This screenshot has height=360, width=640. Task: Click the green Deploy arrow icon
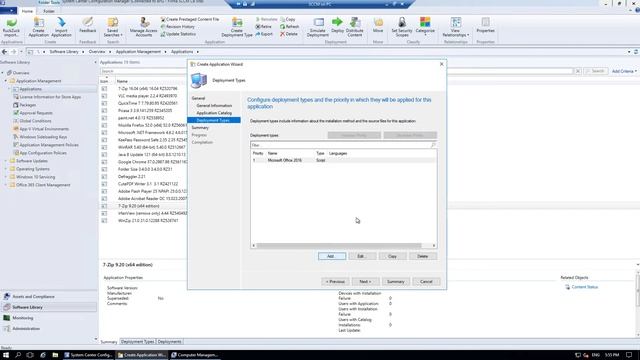click(x=337, y=25)
